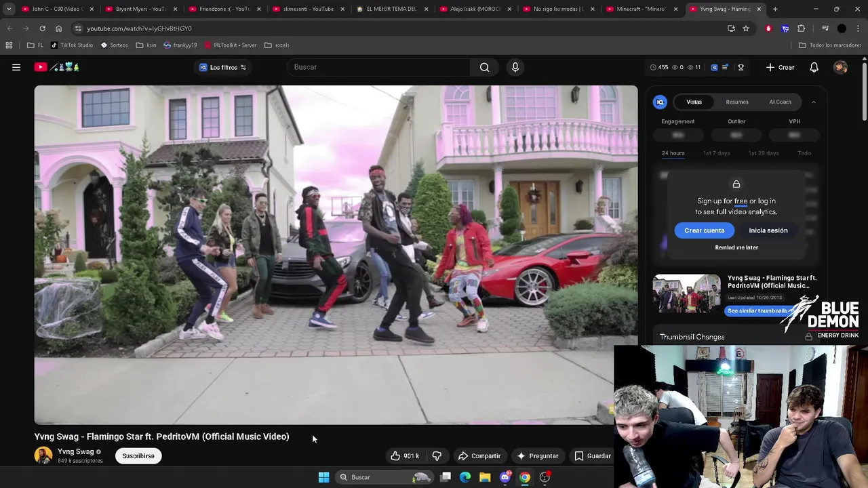Screen dimensions: 868x488
Task: Open the Windows Start button
Action: 323,477
